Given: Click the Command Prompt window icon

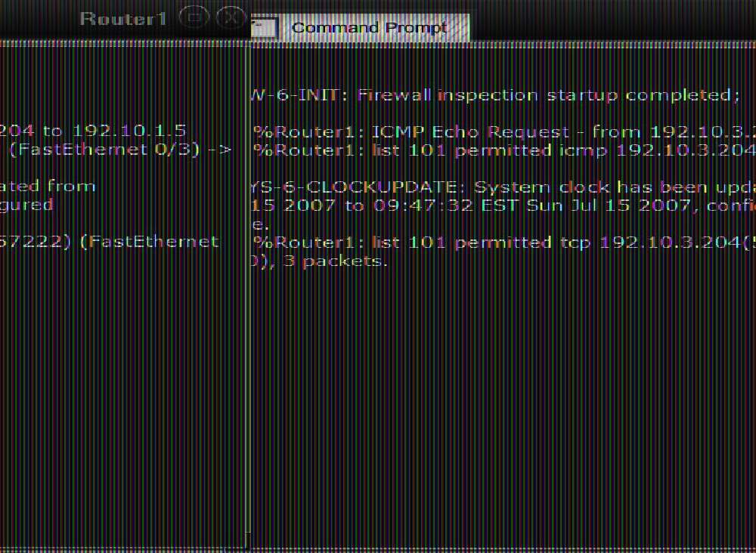Looking at the screenshot, I should pos(264,28).
